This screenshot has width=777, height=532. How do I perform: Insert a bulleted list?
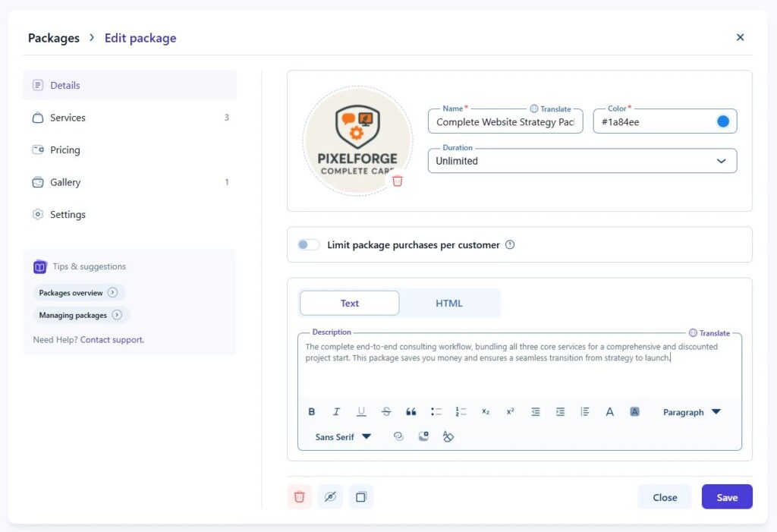tap(436, 412)
